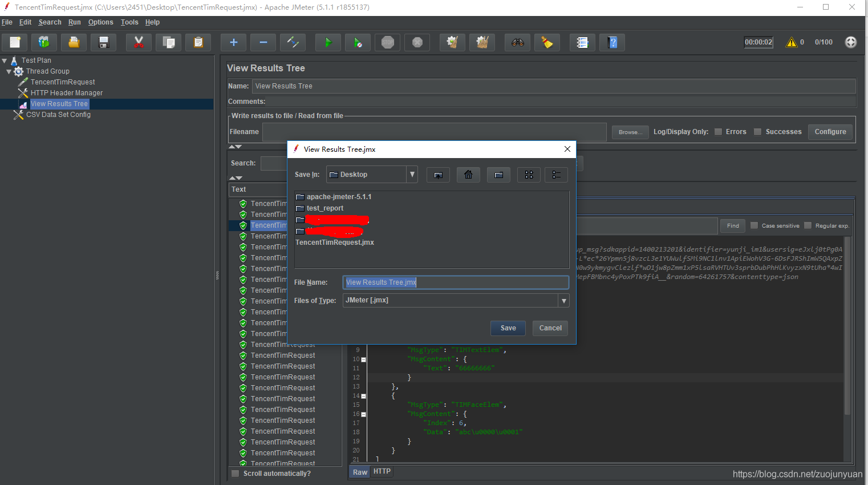Open the Run menu

click(x=74, y=22)
